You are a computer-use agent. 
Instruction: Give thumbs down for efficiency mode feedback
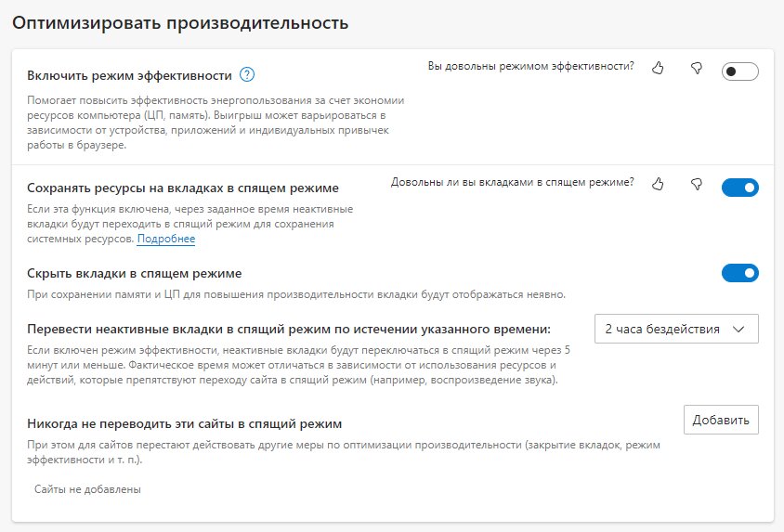click(x=697, y=68)
